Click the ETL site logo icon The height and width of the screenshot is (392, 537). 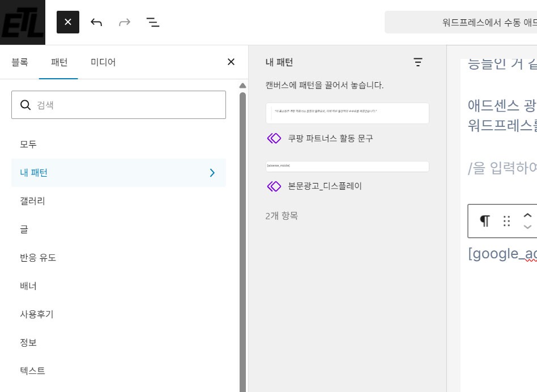(x=22, y=22)
